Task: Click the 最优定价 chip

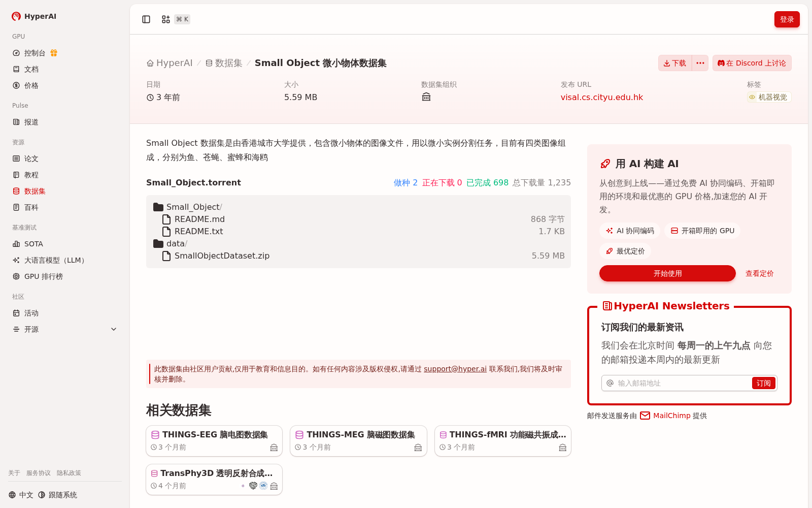Action: [625, 251]
